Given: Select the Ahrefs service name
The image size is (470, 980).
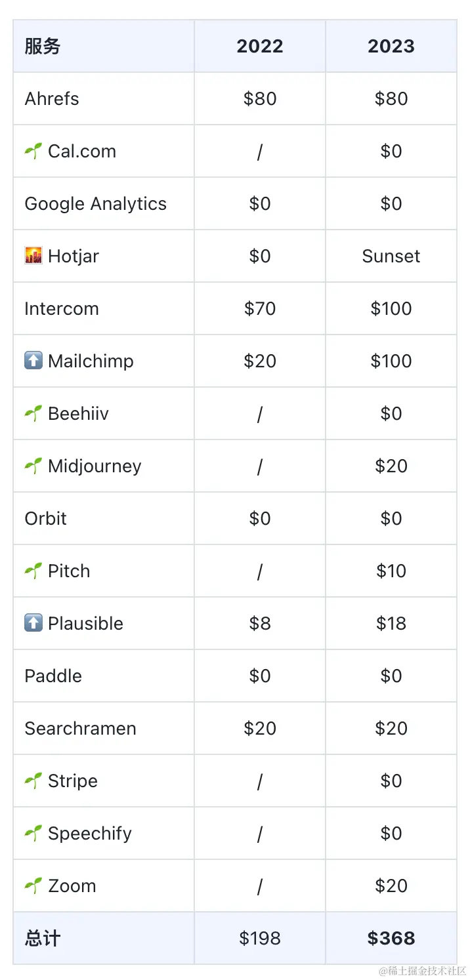Looking at the screenshot, I should (x=52, y=98).
